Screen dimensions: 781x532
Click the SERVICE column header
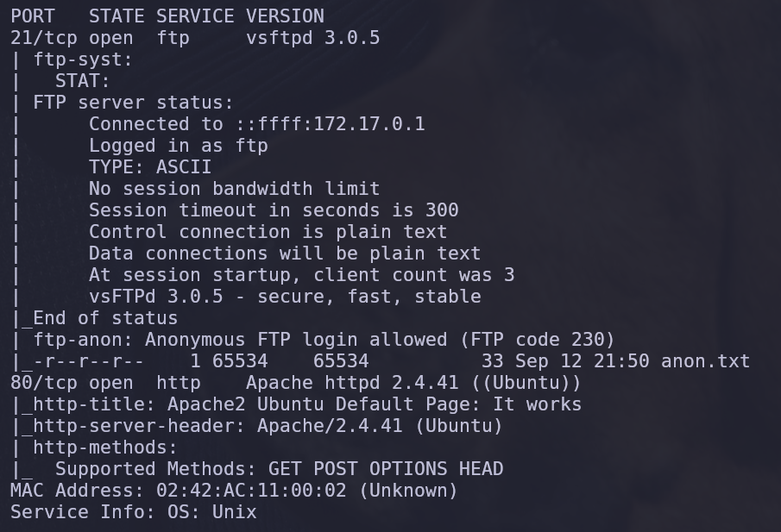click(x=195, y=16)
